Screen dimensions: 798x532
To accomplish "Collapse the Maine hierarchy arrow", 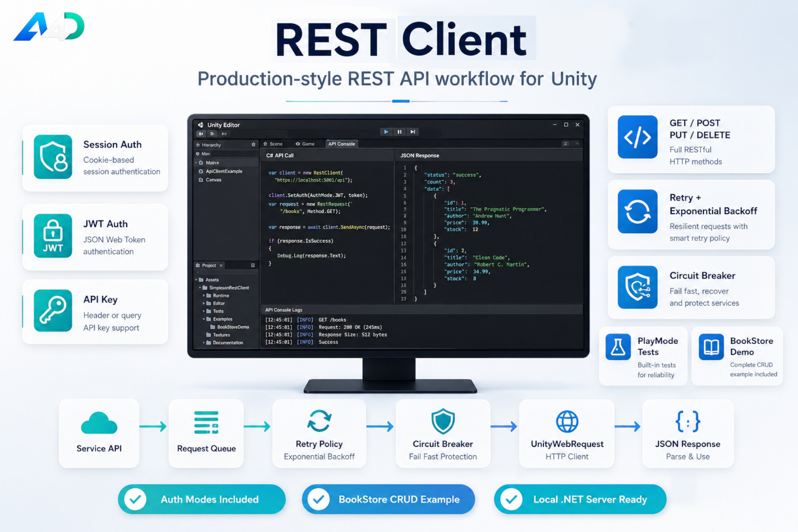I will 196,163.
